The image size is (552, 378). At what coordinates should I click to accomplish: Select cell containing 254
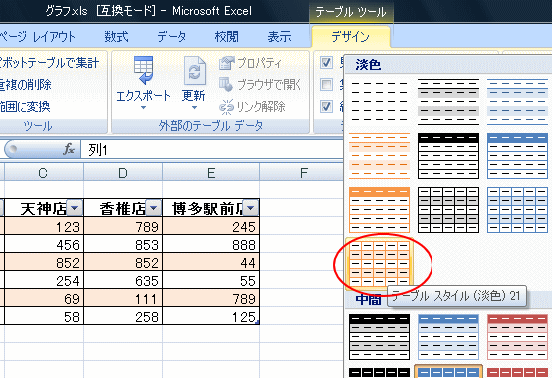(44, 281)
